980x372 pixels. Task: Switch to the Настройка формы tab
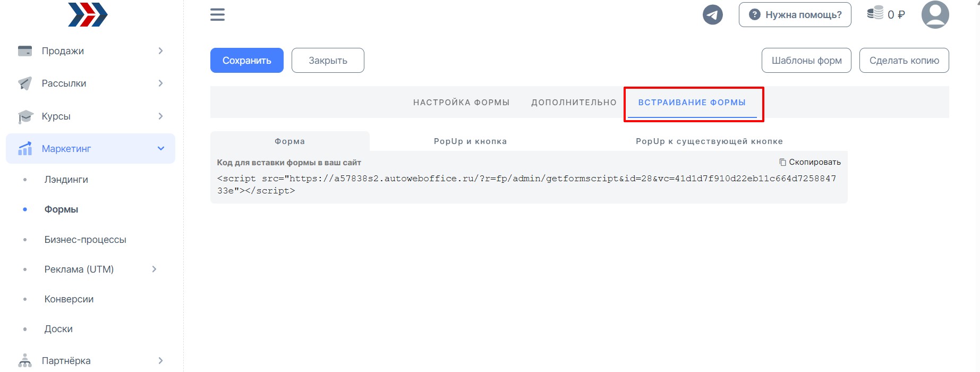(x=461, y=102)
